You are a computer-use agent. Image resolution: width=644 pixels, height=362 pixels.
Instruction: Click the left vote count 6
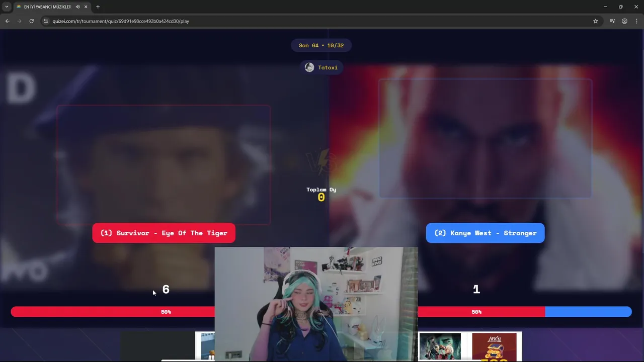point(166,290)
